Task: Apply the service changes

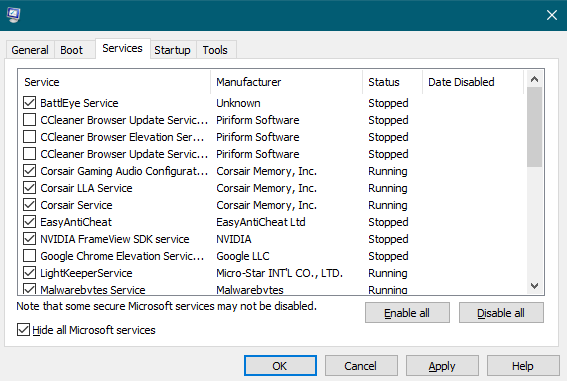Action: [442, 366]
